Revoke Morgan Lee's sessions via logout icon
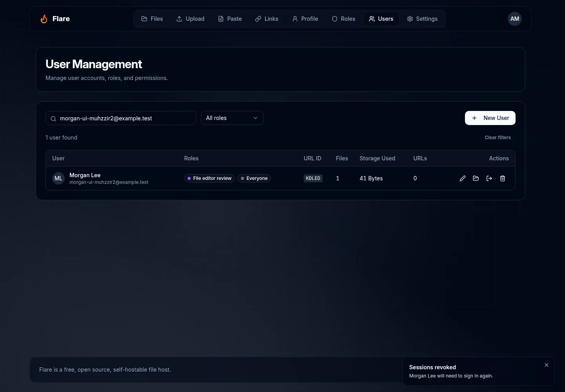565x392 pixels. coord(489,178)
